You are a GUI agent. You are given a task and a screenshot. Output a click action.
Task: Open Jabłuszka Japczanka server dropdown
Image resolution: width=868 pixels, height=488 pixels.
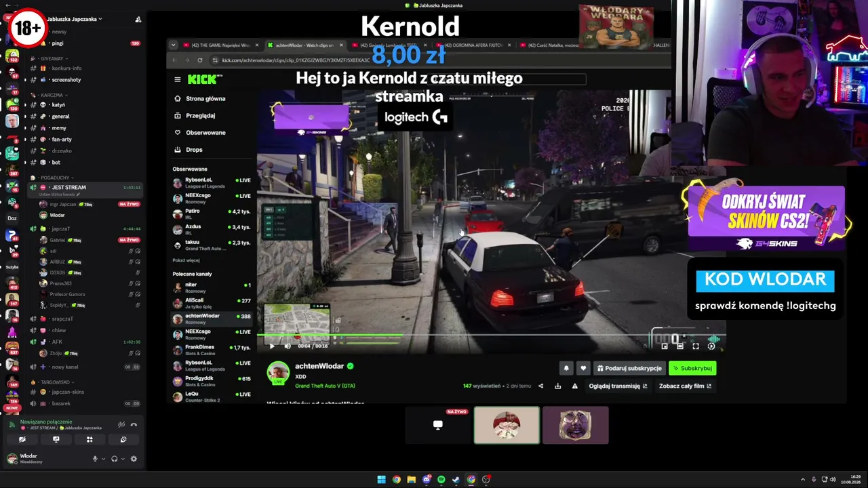tap(73, 19)
